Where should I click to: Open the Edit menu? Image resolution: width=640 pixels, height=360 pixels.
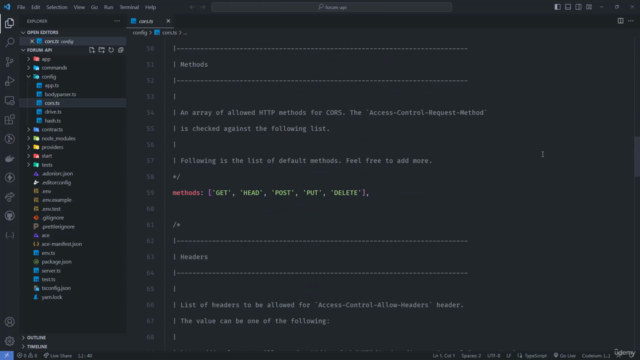coord(36,7)
